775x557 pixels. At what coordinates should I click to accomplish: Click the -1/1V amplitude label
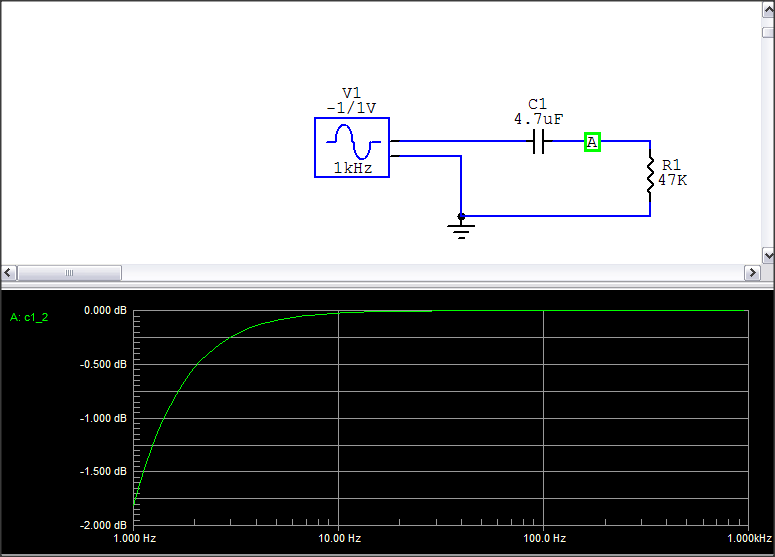point(351,108)
